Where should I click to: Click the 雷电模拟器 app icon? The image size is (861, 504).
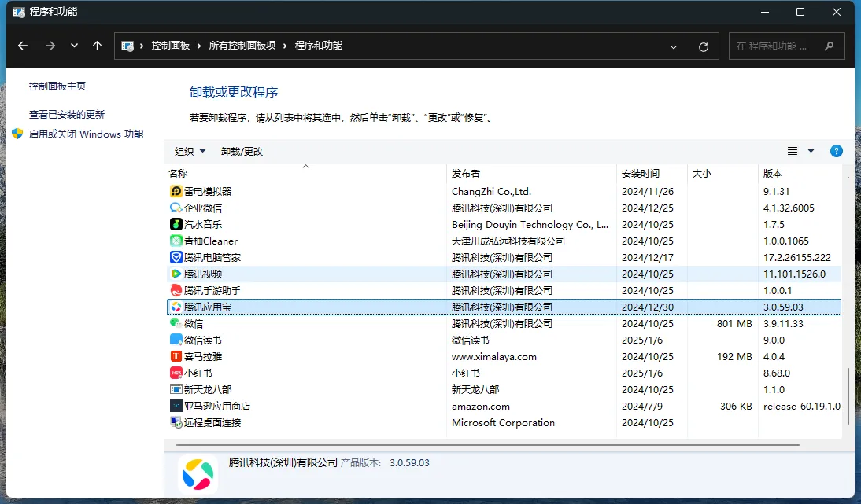pyautogui.click(x=176, y=191)
